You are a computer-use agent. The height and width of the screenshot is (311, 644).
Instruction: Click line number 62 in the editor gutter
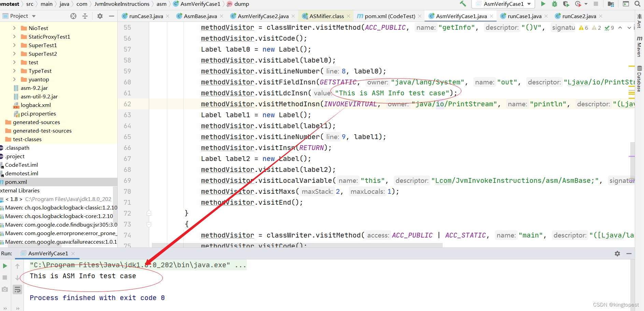[x=127, y=104]
